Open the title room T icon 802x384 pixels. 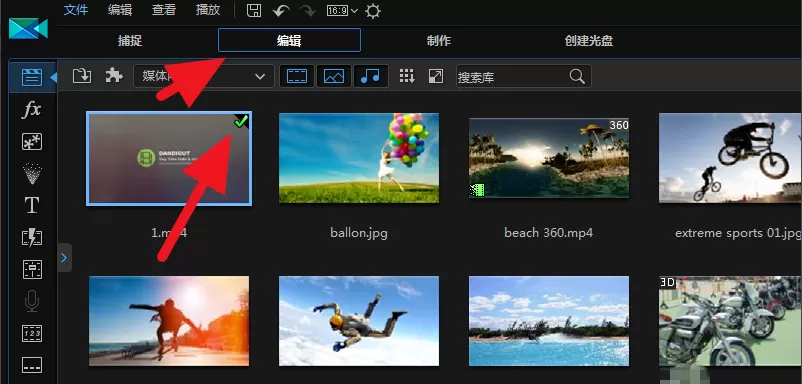(32, 206)
